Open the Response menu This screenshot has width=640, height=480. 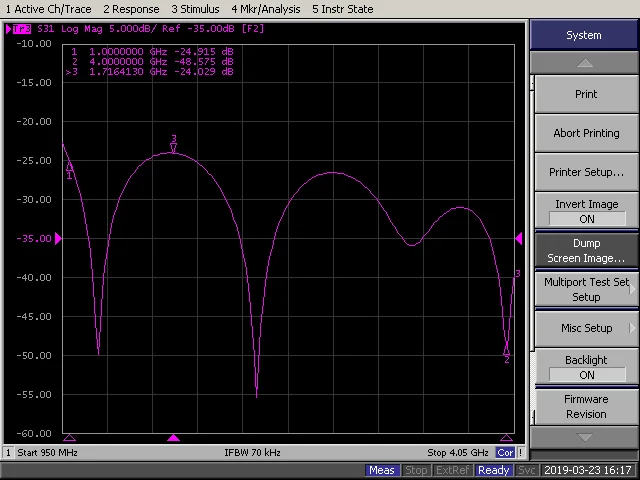point(131,9)
